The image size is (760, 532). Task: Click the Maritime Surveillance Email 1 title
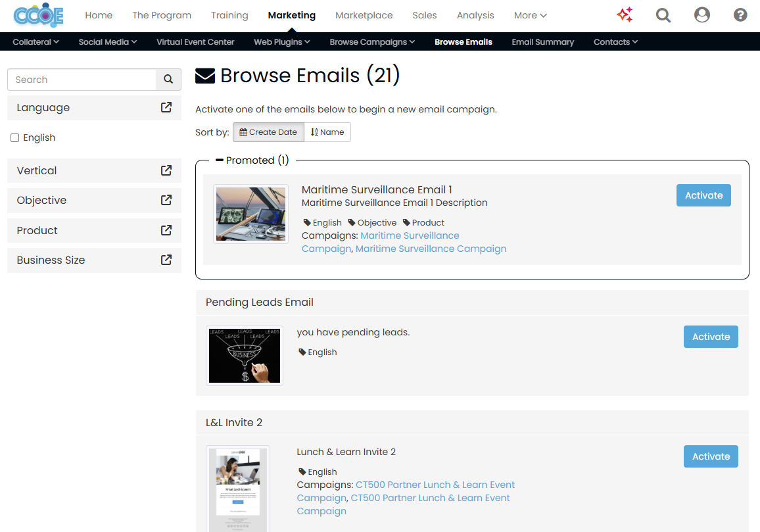click(x=377, y=189)
